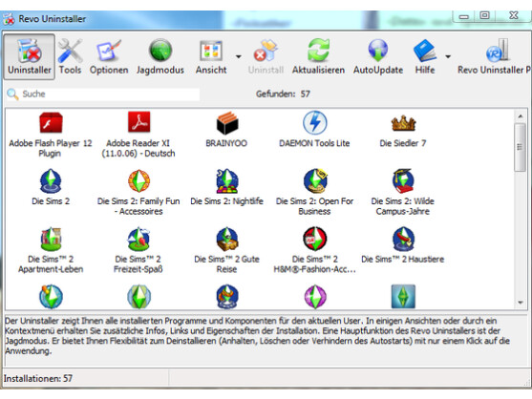Image resolution: width=532 pixels, height=399 pixels.
Task: Click the dark blue orange-swirl Sims icon
Action: 227,297
